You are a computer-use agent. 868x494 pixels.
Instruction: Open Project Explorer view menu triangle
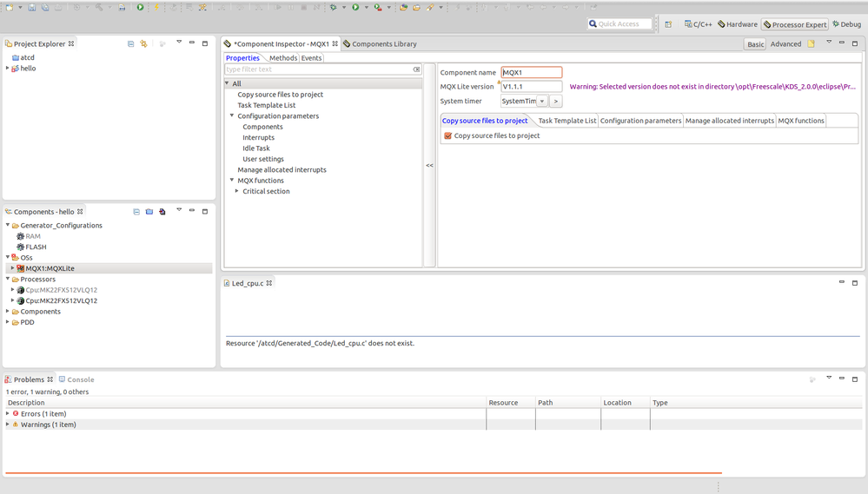pos(179,42)
